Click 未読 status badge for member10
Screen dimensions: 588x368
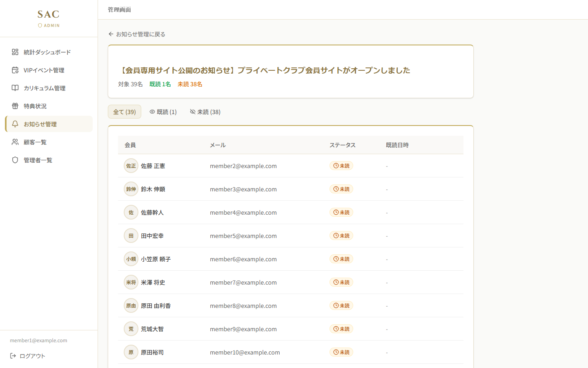[x=341, y=352]
